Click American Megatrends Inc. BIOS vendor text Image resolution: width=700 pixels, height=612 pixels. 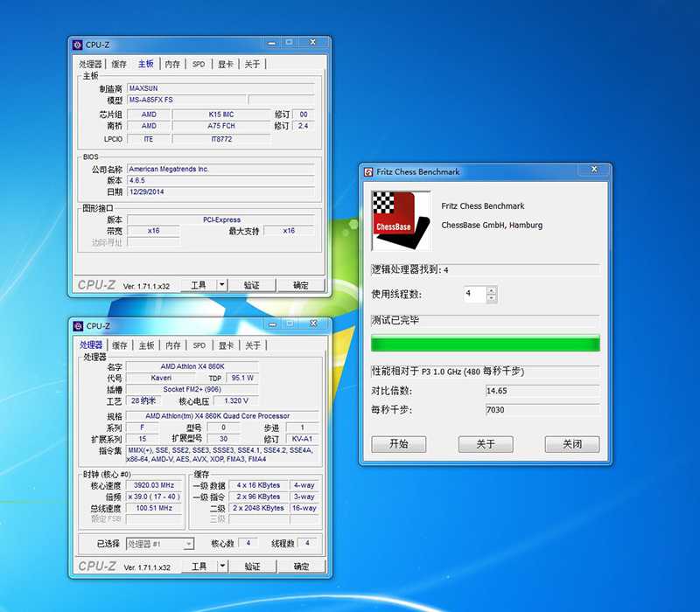(x=220, y=169)
